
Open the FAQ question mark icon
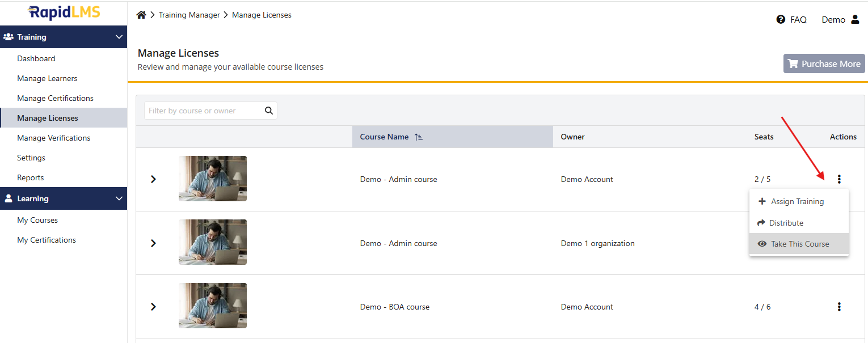pos(781,20)
